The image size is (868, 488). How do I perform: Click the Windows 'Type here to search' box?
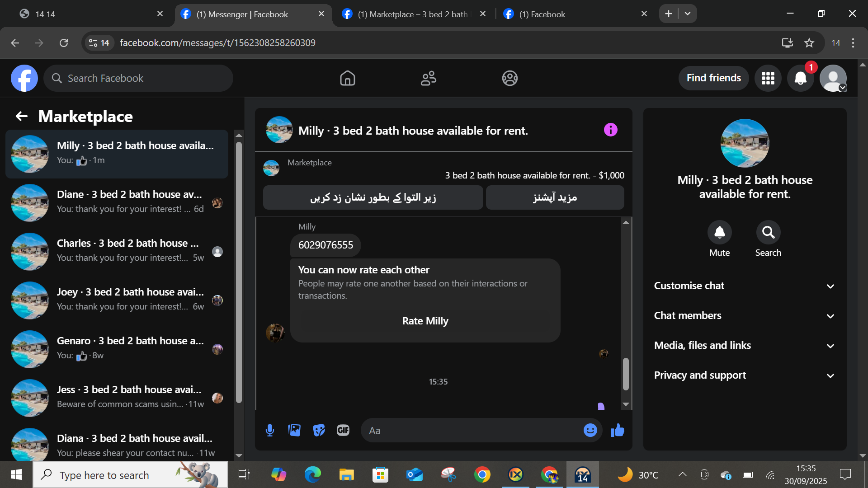pos(130,475)
